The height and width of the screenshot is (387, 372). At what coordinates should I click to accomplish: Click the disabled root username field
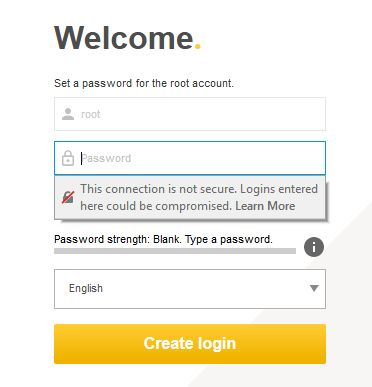point(190,114)
